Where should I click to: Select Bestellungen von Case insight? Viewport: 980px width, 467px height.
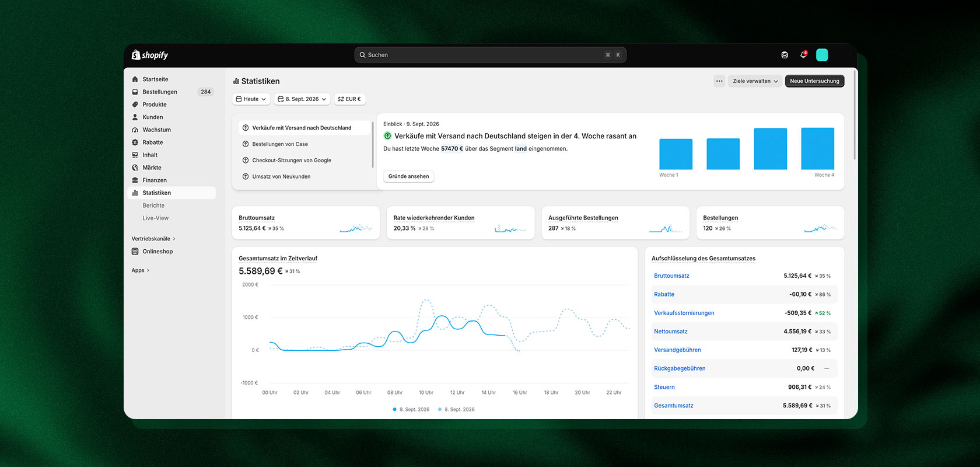(304, 144)
